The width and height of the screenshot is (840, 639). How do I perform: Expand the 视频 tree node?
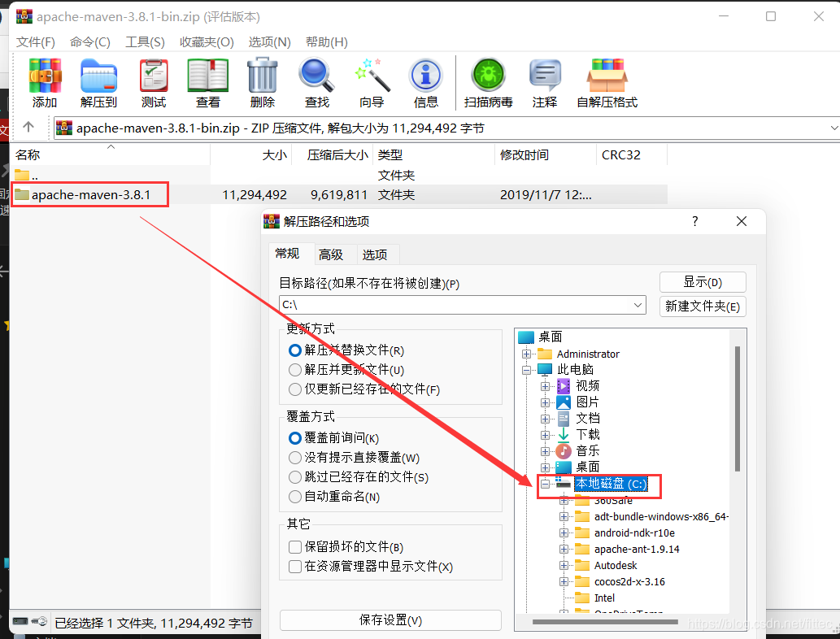[546, 386]
